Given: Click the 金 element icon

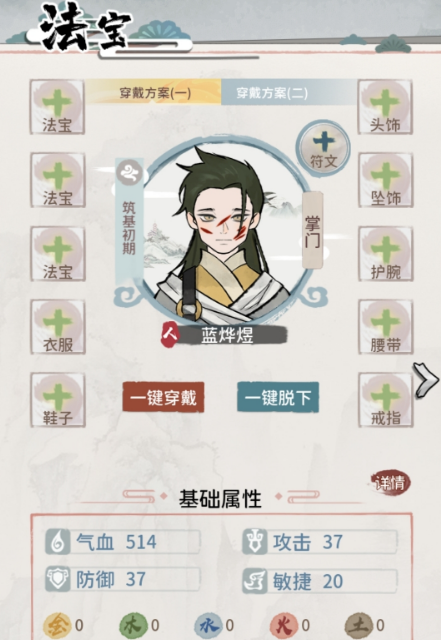Looking at the screenshot, I should click(x=57, y=625).
